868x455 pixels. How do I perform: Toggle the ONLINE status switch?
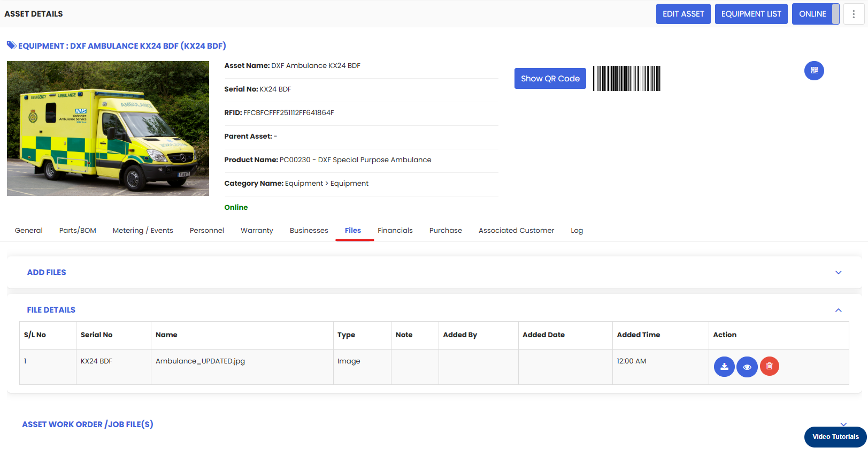click(x=816, y=14)
